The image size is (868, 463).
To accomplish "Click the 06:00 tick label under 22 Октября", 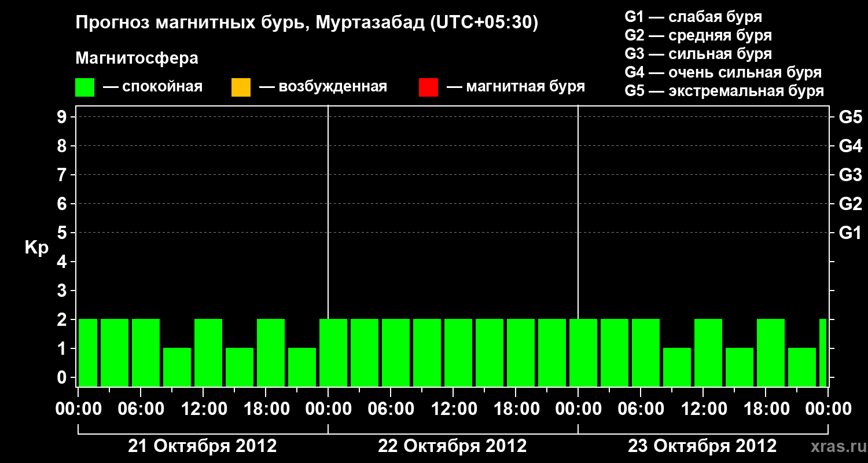I will [x=392, y=409].
